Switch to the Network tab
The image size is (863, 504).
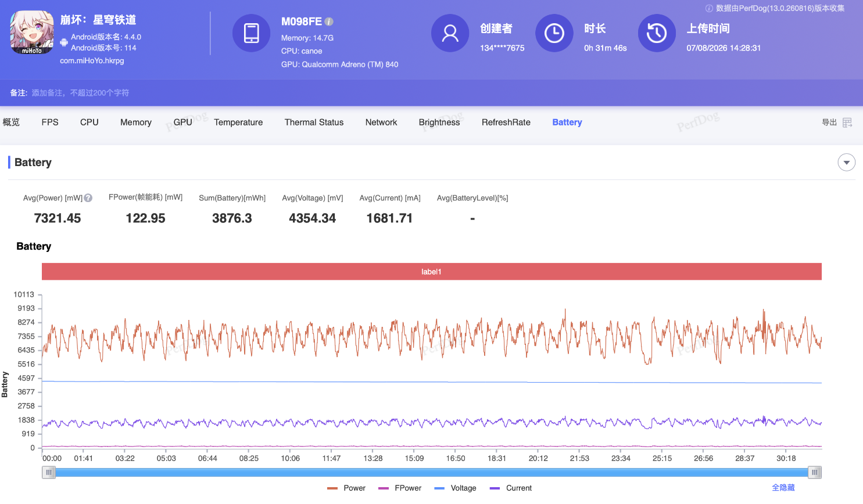coord(381,123)
